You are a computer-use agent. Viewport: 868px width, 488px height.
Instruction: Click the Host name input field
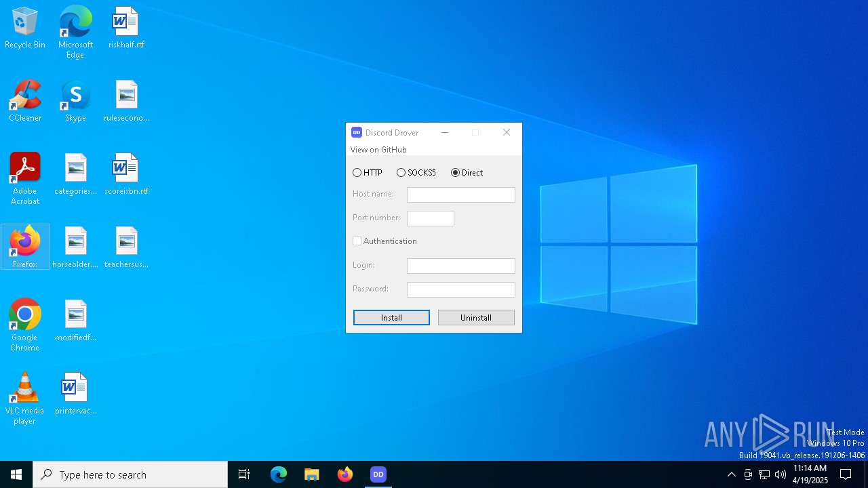click(x=461, y=195)
